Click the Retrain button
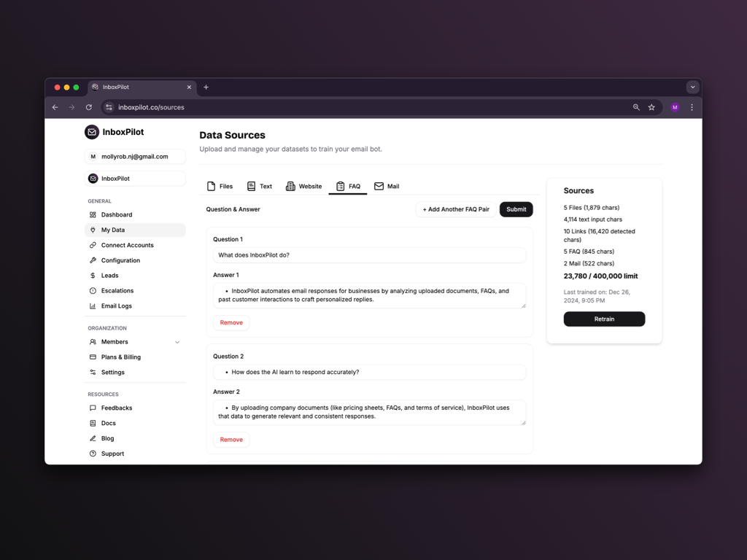 coord(604,319)
